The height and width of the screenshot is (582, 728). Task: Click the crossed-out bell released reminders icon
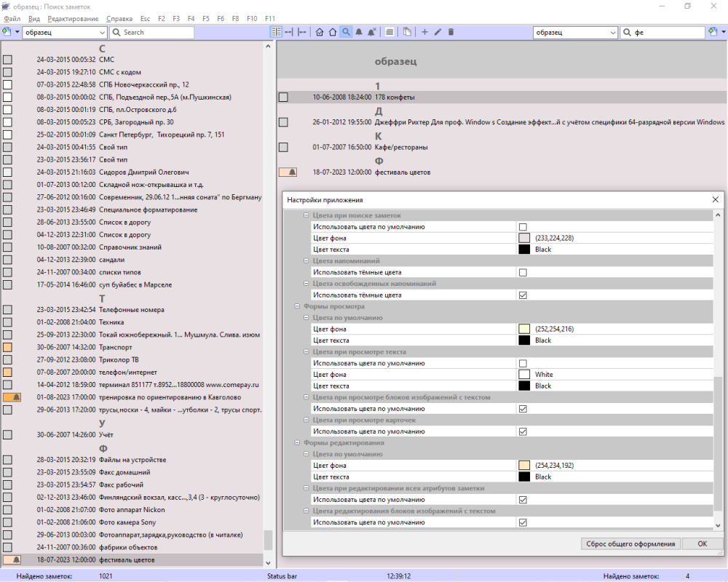(x=372, y=32)
